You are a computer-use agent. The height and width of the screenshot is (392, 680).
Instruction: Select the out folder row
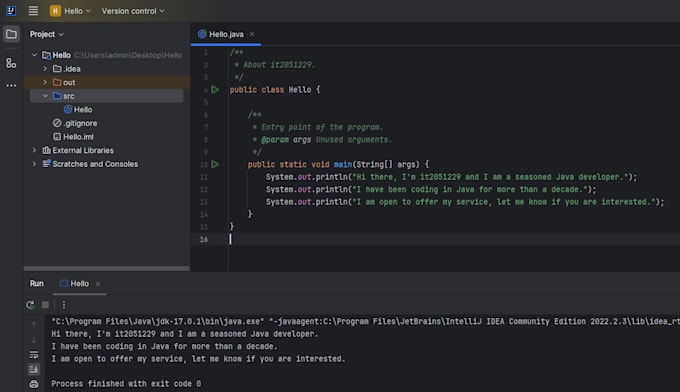point(107,82)
